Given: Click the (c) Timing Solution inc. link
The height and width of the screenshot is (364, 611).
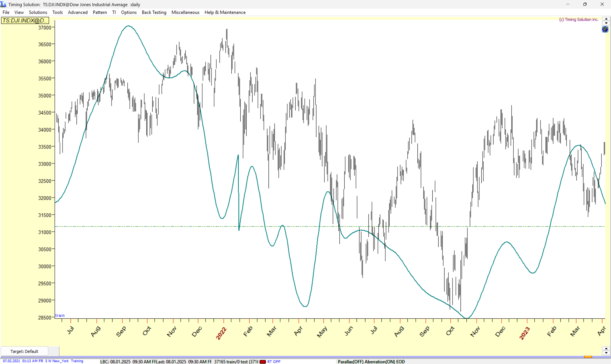Looking at the screenshot, I should [x=579, y=19].
